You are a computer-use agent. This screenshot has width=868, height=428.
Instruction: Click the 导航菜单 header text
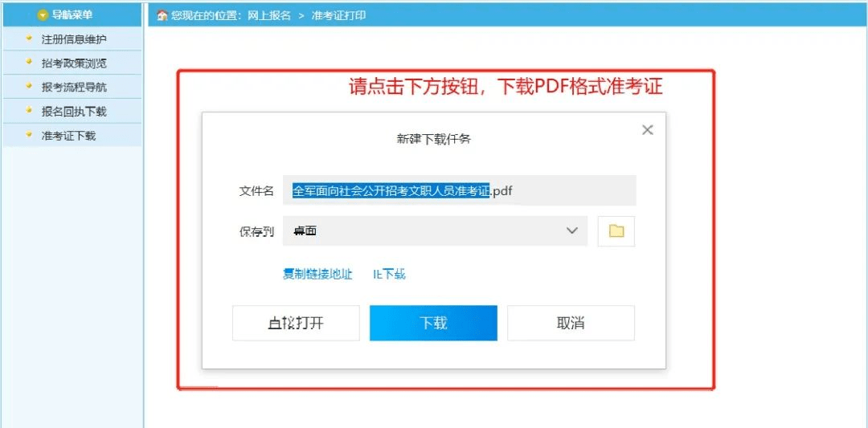72,15
